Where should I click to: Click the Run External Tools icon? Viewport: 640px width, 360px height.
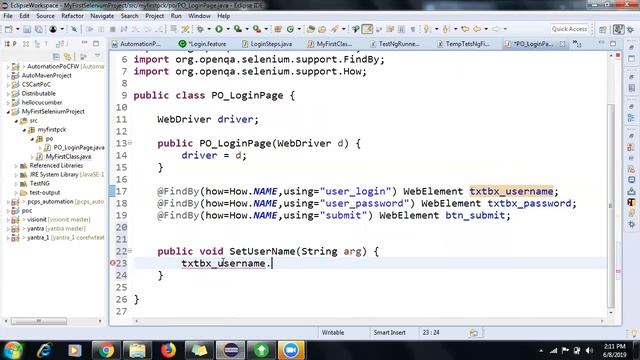pyautogui.click(x=257, y=29)
